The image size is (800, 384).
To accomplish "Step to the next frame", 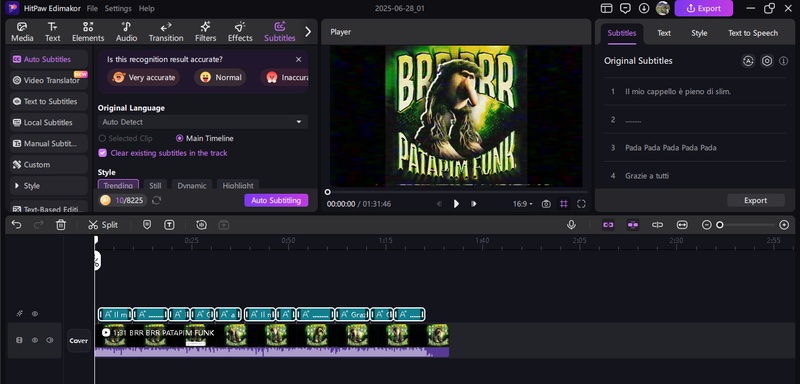I will pyautogui.click(x=474, y=204).
